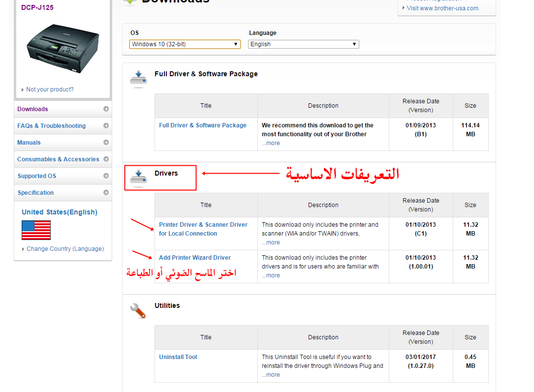Click arrow icon beside Consumables & Accessories
534x392 pixels.
pyautogui.click(x=106, y=159)
